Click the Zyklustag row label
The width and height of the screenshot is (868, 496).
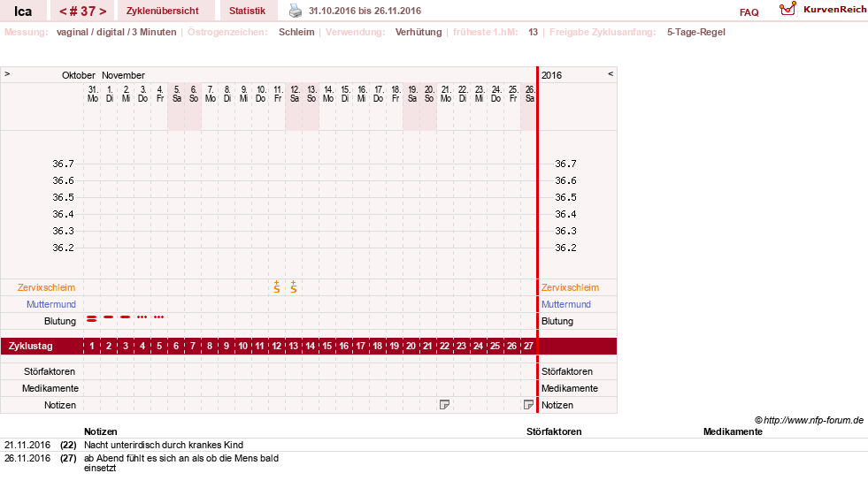point(30,347)
